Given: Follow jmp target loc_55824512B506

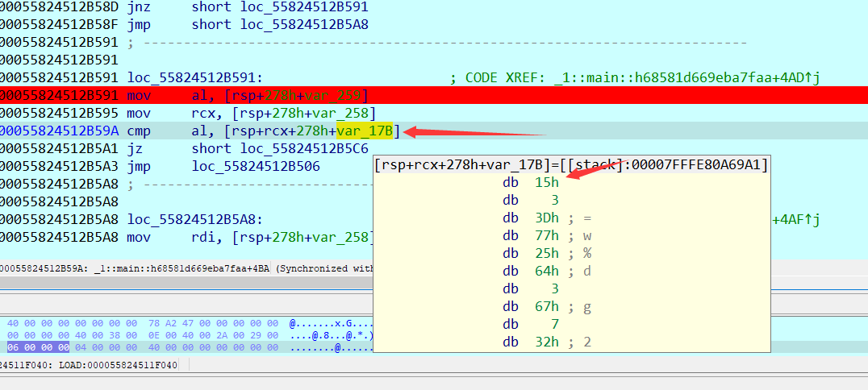Looking at the screenshot, I should pos(256,166).
